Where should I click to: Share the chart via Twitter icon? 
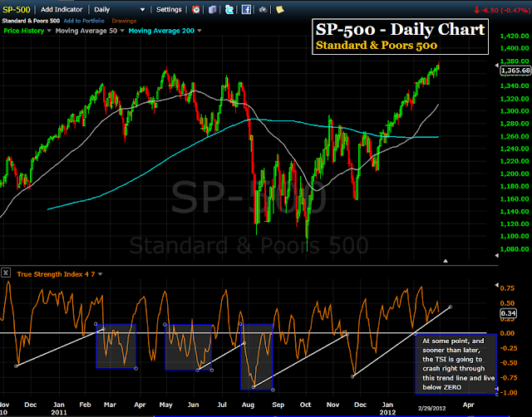click(229, 9)
